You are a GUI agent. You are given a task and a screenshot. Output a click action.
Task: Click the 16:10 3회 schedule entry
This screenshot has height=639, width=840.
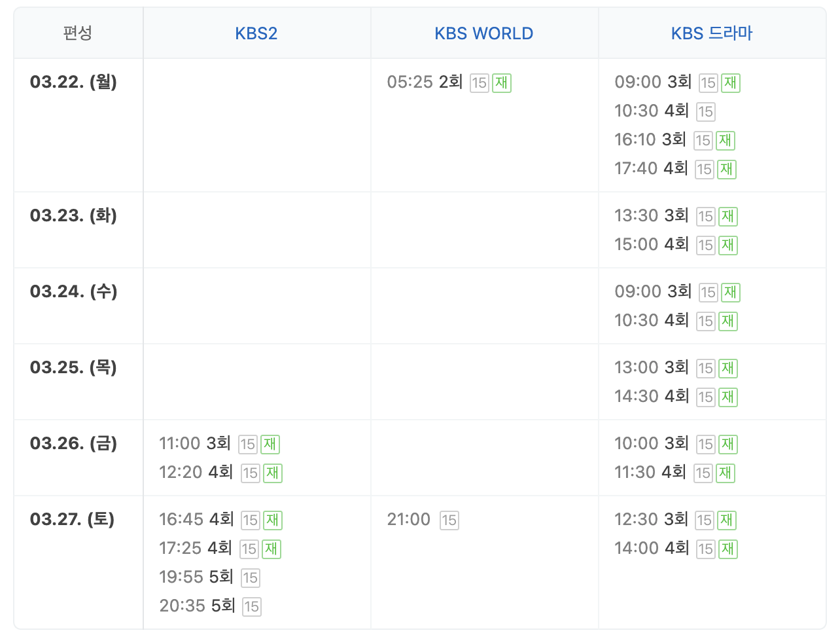650,139
